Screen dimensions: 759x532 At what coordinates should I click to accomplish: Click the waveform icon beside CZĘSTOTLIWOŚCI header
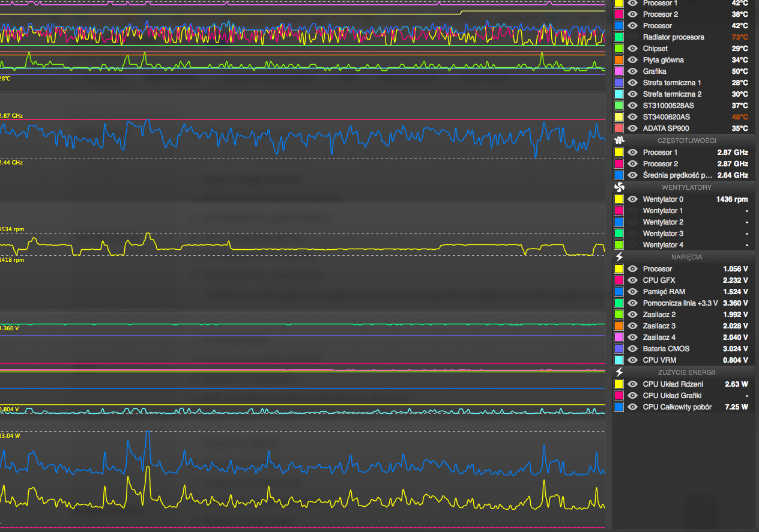pyautogui.click(x=620, y=140)
